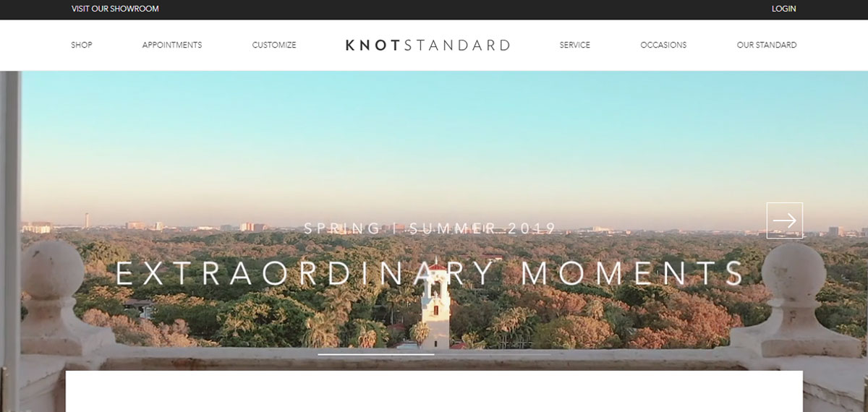Click the Knot Standard logo
The width and height of the screenshot is (868, 412).
(x=427, y=45)
